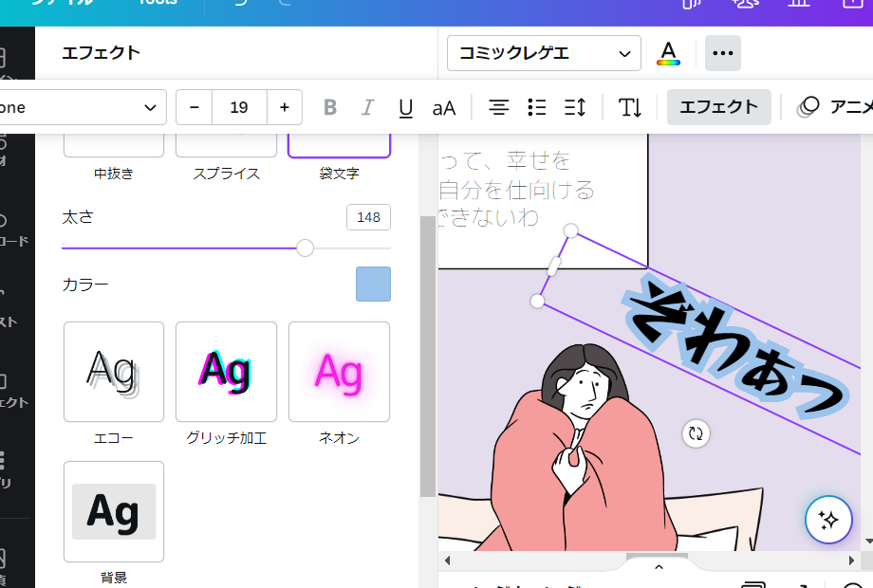Click the 太さ value field 148
Image resolution: width=873 pixels, height=588 pixels.
[x=368, y=217]
